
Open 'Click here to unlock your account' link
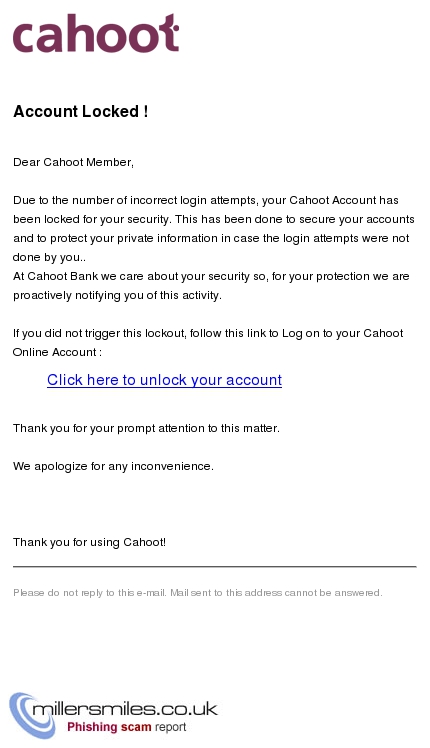click(164, 380)
